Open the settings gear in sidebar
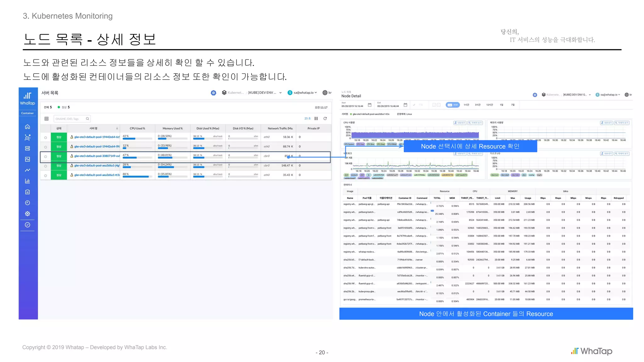This screenshot has width=644, height=362. point(28,214)
